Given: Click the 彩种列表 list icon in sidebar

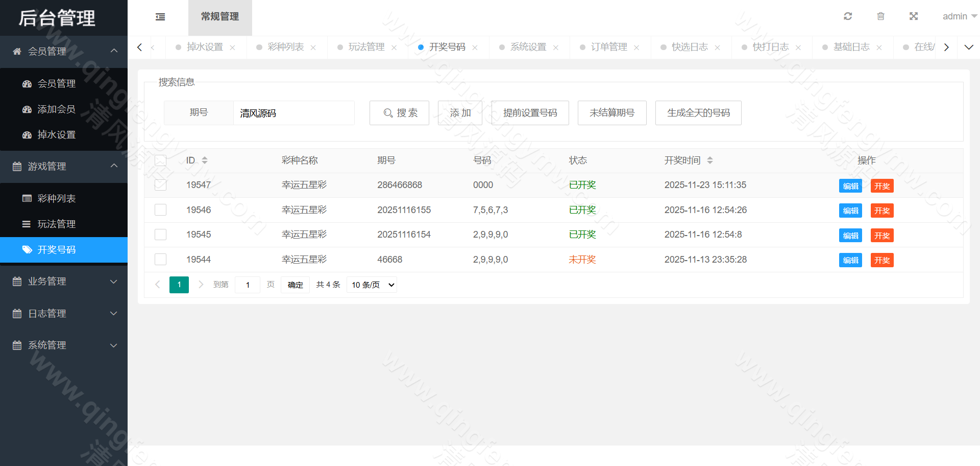Looking at the screenshot, I should coord(27,198).
